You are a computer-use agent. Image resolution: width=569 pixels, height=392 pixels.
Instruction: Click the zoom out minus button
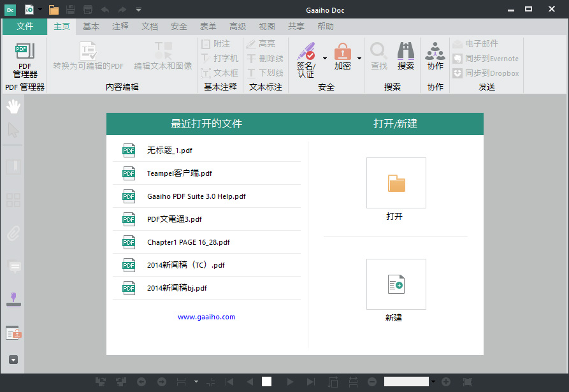click(372, 381)
